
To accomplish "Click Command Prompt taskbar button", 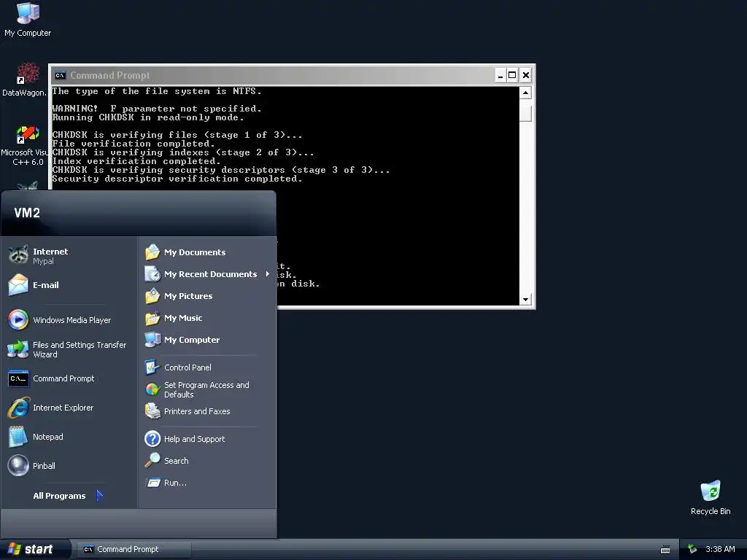I will 133,550.
